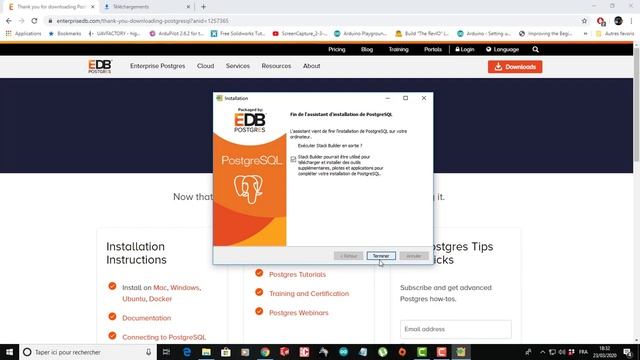Open the Pricing page
Viewport: 640px width, 360px height.
tap(337, 49)
